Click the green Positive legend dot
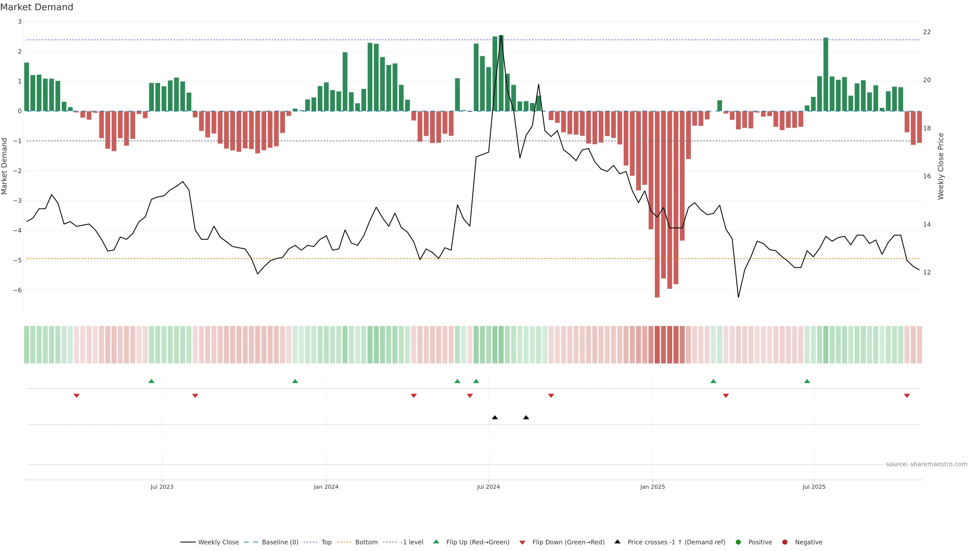980x551 pixels. click(738, 542)
